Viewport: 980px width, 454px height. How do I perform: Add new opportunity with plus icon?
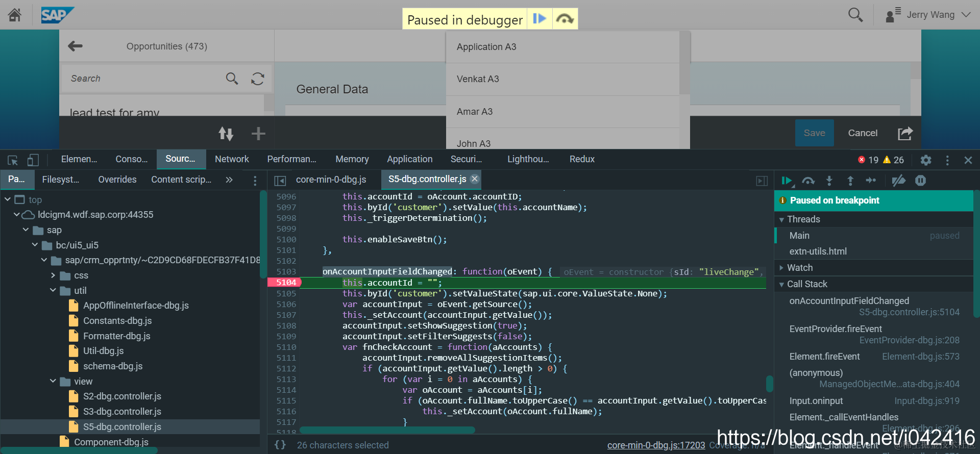pos(258,134)
